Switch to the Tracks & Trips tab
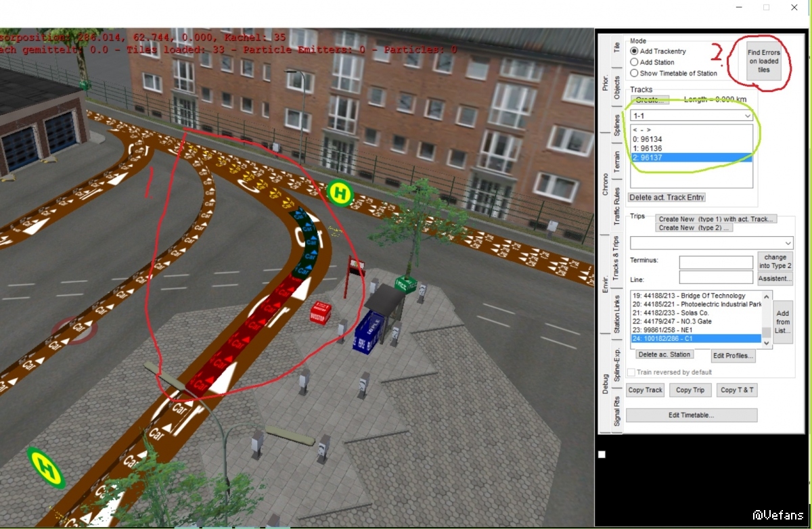This screenshot has width=812, height=529. pyautogui.click(x=616, y=258)
